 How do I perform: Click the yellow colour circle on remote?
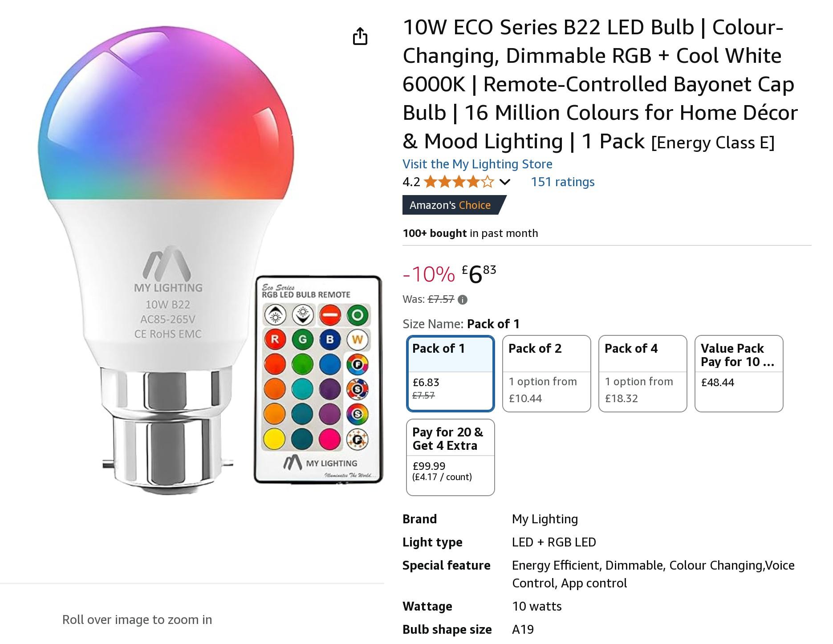click(x=274, y=439)
